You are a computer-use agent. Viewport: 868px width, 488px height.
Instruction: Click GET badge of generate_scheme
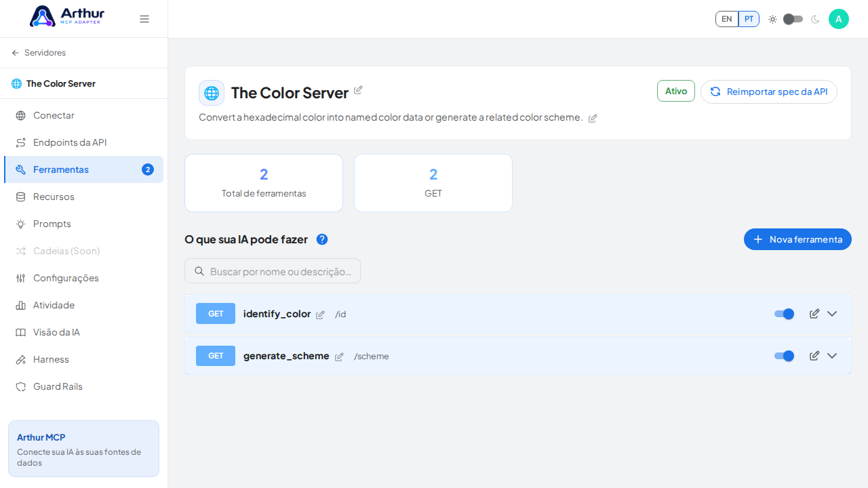pos(216,356)
